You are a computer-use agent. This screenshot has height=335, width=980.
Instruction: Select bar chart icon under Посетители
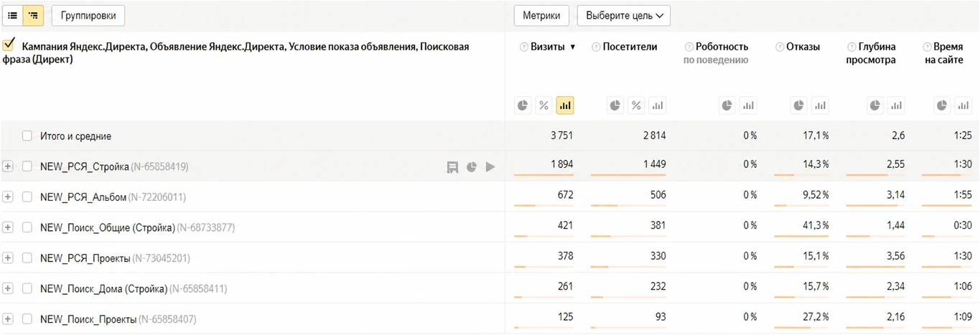pos(657,105)
